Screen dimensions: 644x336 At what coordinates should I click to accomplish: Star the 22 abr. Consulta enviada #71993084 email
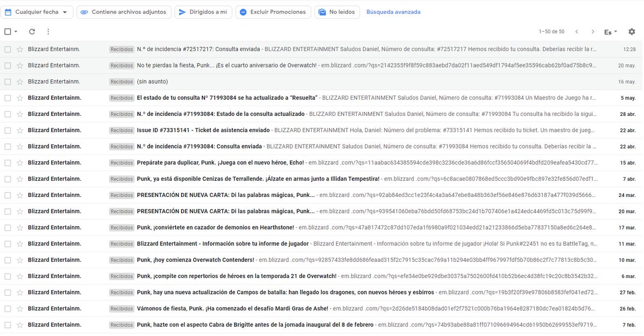click(20, 146)
